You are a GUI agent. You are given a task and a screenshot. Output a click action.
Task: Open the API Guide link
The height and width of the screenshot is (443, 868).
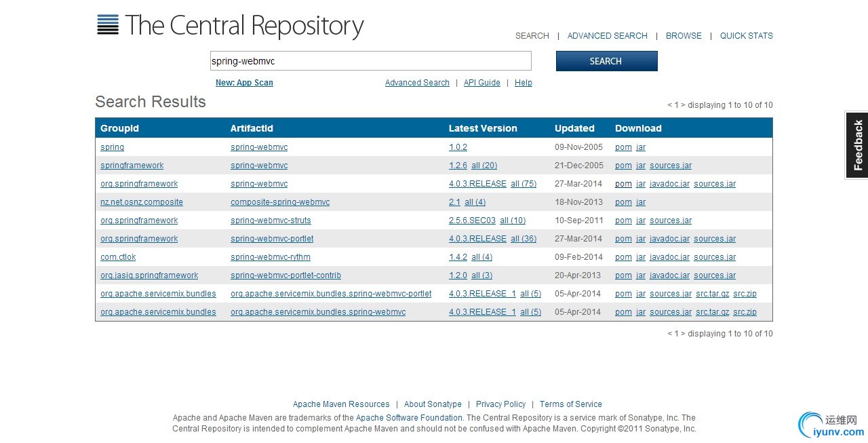click(481, 83)
